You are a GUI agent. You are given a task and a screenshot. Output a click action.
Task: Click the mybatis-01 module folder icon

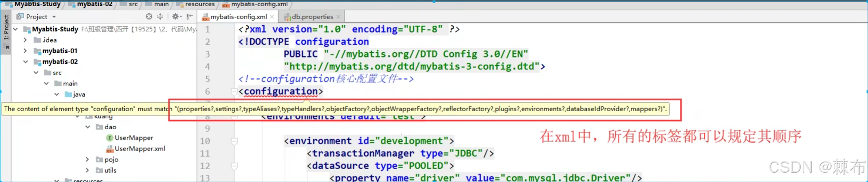pyautogui.click(x=37, y=51)
